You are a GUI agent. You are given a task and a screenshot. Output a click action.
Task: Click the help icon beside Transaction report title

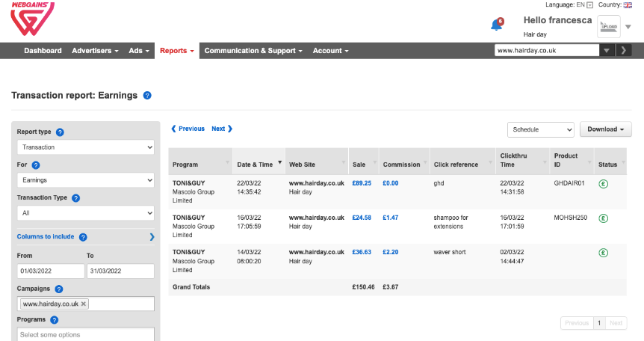point(147,96)
